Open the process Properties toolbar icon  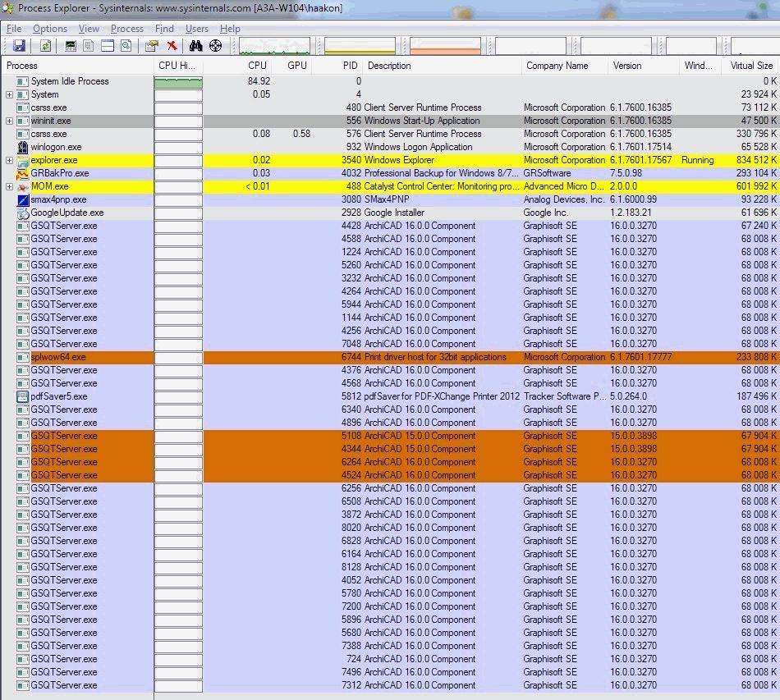tap(151, 46)
